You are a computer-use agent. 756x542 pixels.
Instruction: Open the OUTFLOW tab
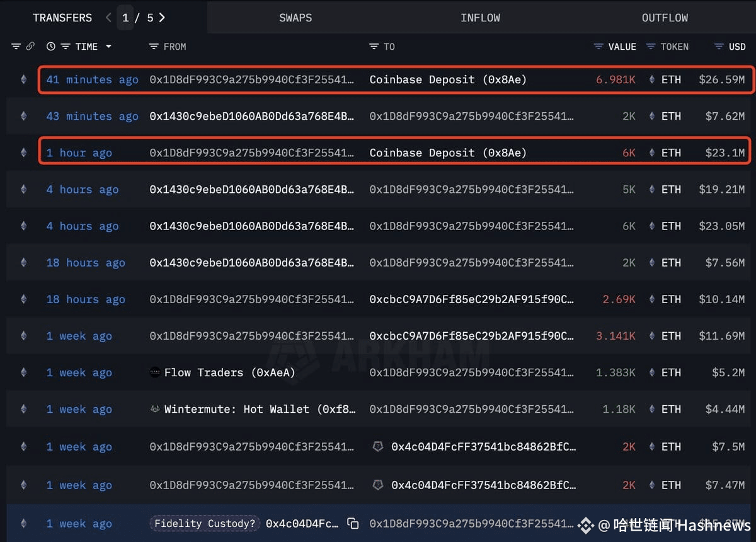(665, 18)
